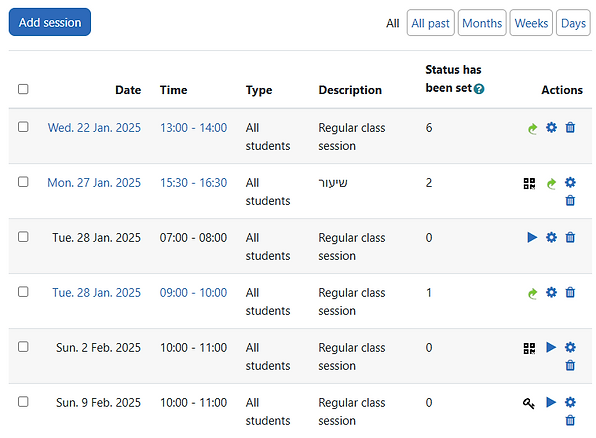Tick checkbox for Tue. 28 Jan. 09:00 session

click(x=23, y=292)
